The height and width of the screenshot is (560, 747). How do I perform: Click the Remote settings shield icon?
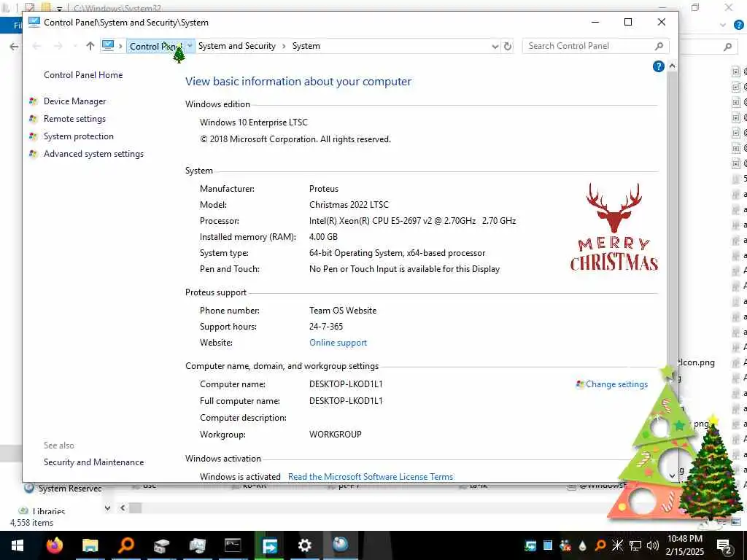(x=33, y=119)
